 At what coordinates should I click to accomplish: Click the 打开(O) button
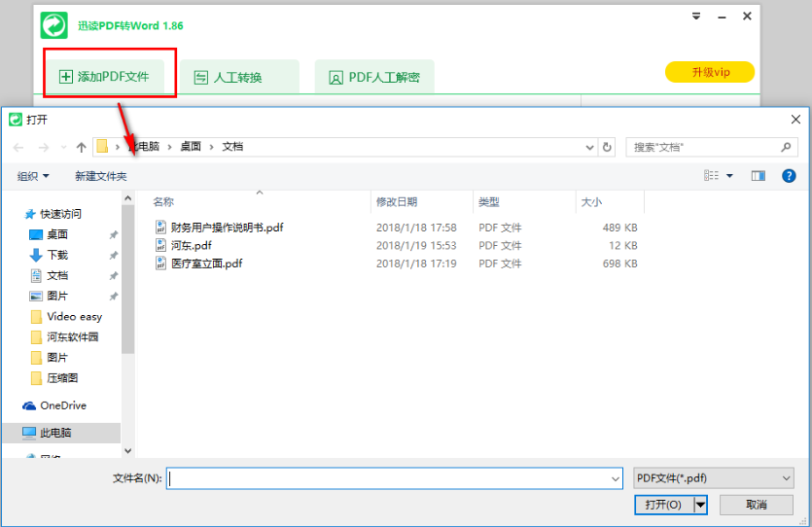(x=663, y=505)
